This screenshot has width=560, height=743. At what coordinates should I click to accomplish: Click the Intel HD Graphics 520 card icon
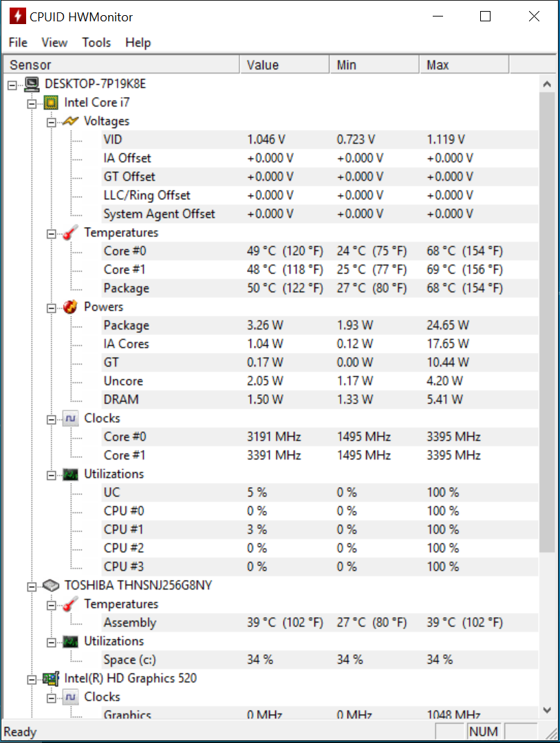pos(51,678)
